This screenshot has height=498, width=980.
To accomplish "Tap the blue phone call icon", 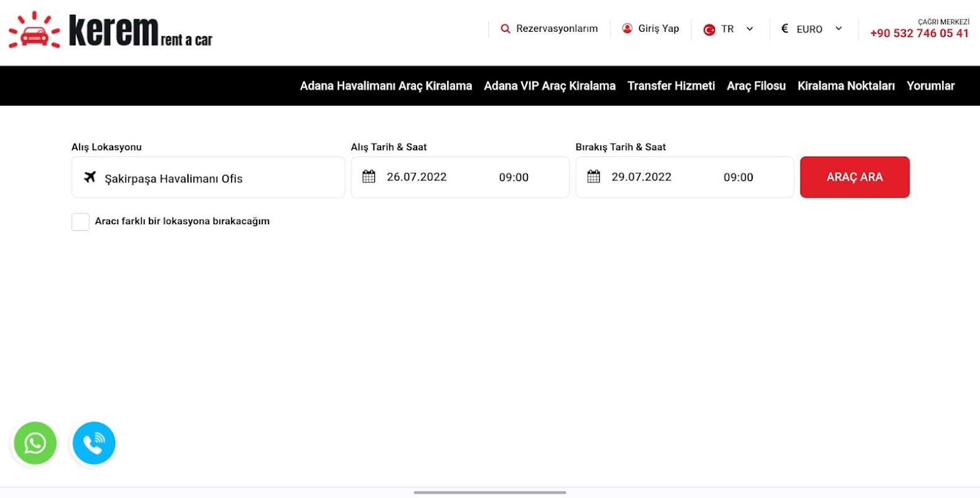I will [94, 443].
